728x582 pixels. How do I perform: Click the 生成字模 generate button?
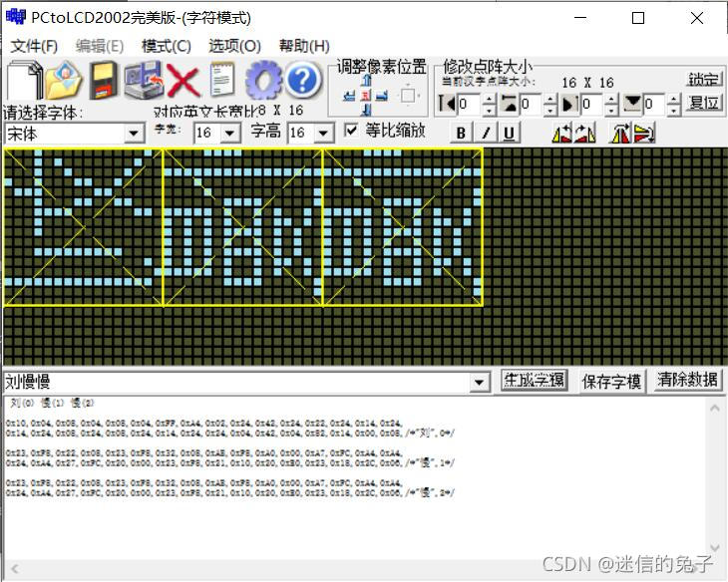click(535, 381)
